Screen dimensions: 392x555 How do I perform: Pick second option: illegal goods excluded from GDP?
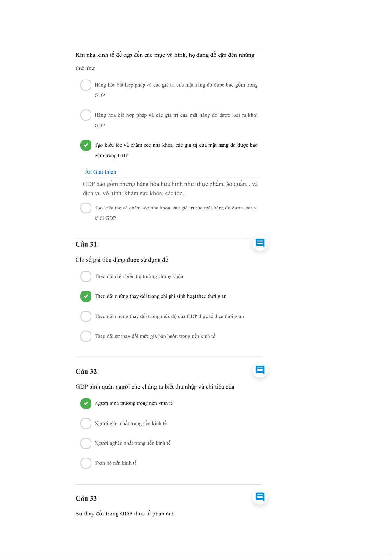[x=86, y=115]
